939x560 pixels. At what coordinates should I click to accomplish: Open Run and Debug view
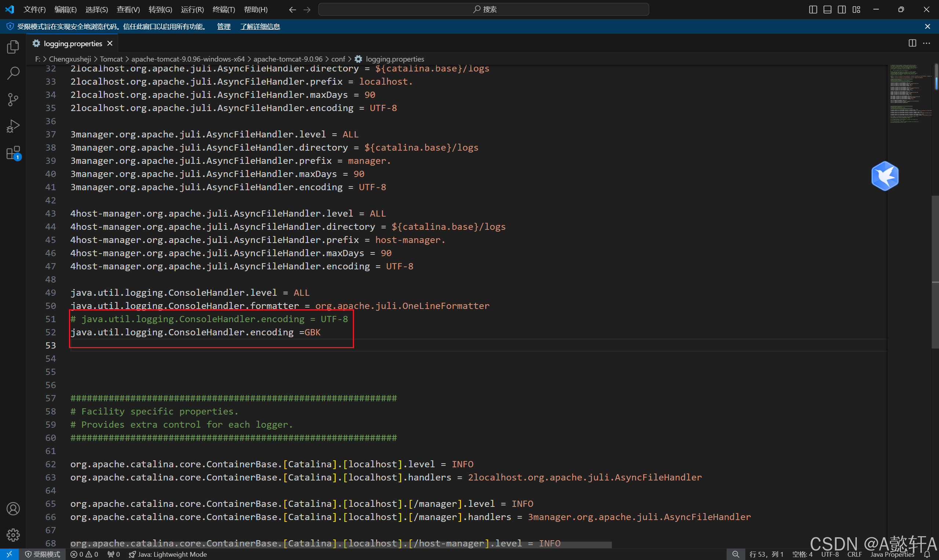click(x=13, y=126)
